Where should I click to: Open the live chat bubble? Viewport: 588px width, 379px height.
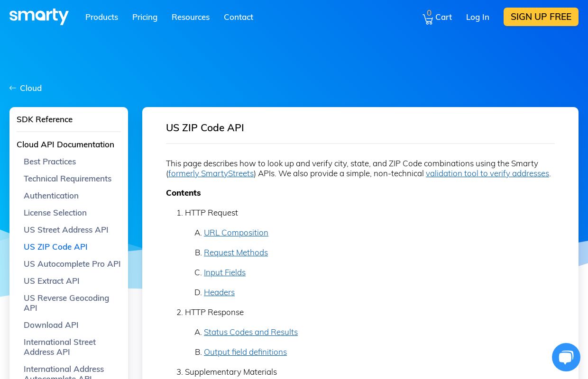coord(566,357)
